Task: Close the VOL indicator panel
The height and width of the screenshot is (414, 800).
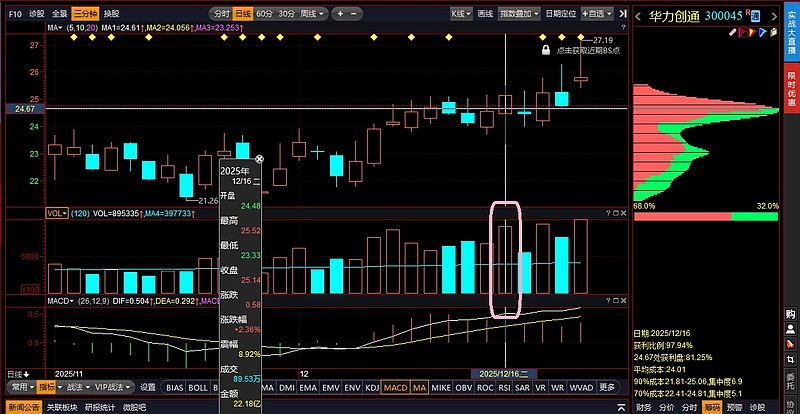Action: [623, 213]
